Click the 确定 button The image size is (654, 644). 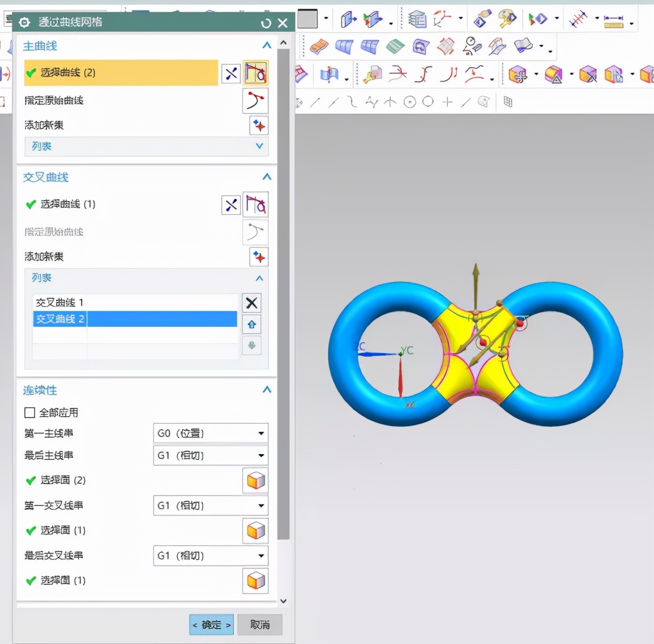[x=211, y=625]
